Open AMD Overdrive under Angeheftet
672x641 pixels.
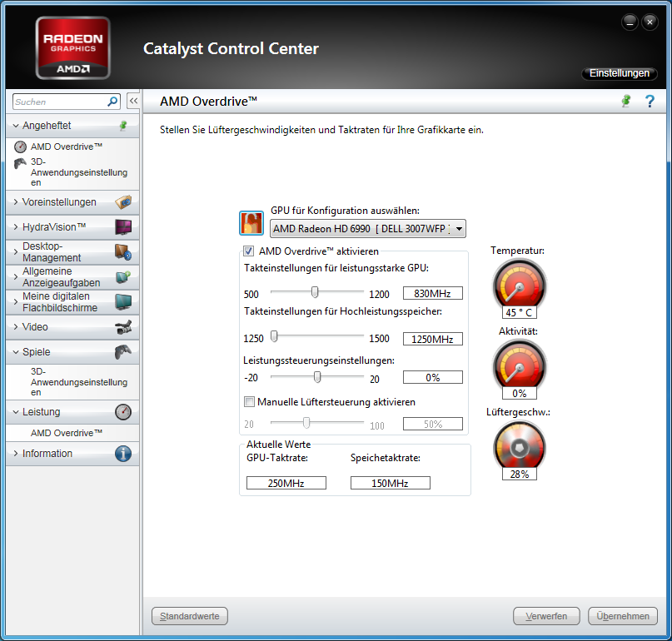click(x=67, y=147)
